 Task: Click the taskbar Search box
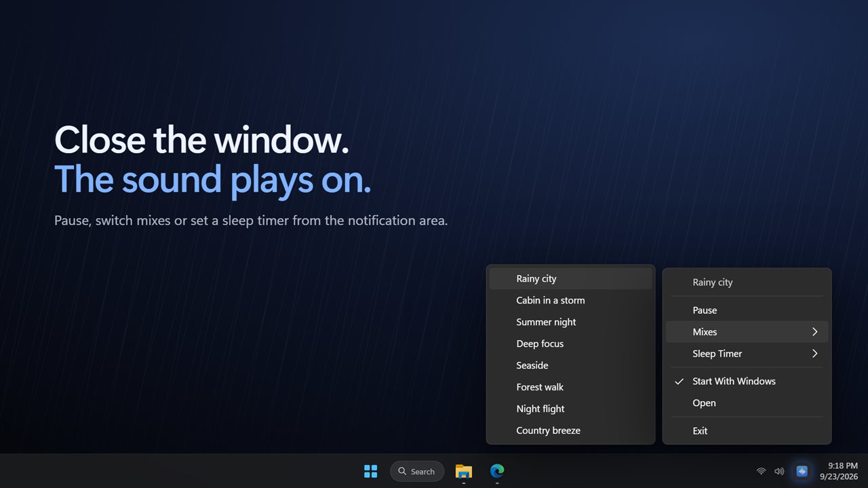click(x=417, y=471)
